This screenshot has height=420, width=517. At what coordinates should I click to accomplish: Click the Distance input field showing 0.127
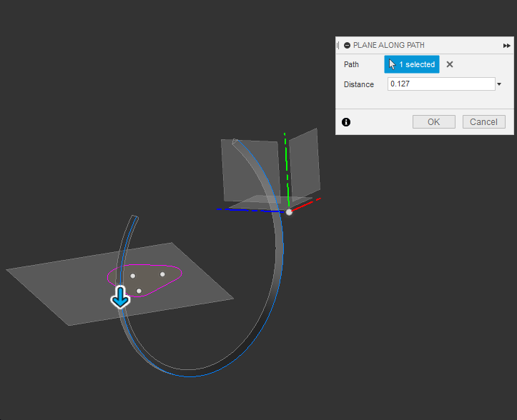pos(441,84)
